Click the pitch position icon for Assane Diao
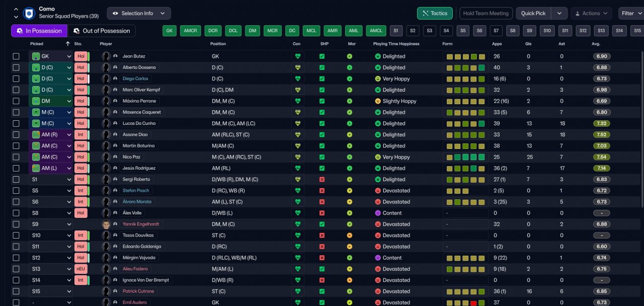The width and height of the screenshot is (644, 306). [36, 135]
